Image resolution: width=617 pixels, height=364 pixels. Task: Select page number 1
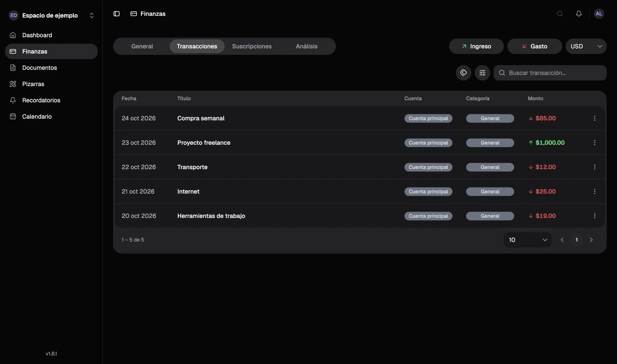pos(577,240)
